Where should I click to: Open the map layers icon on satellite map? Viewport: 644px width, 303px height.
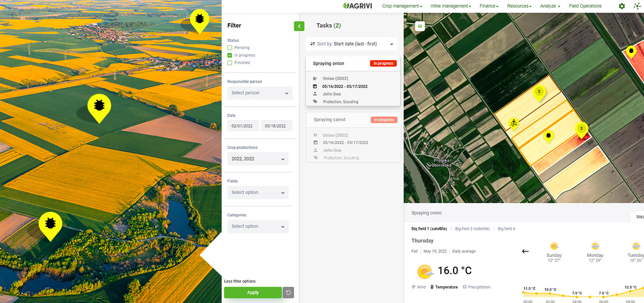point(420,26)
